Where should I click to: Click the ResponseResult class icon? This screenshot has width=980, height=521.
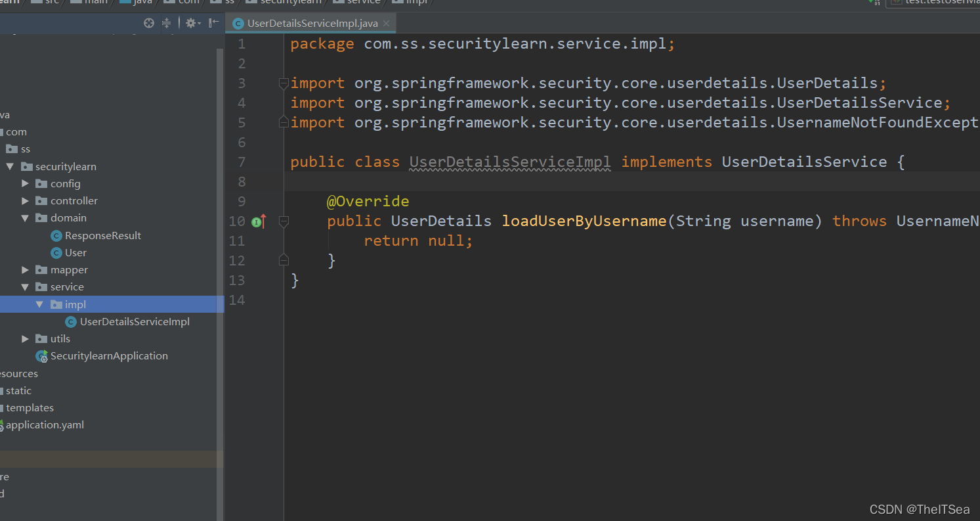pyautogui.click(x=56, y=236)
